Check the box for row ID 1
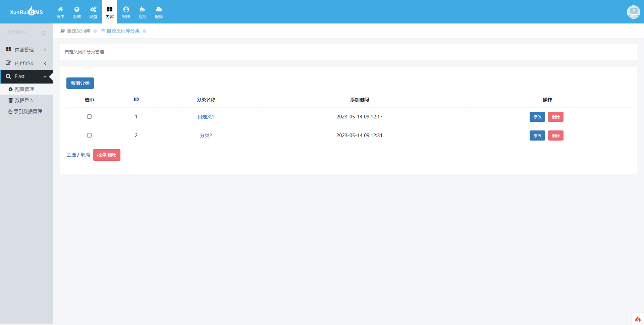The image size is (644, 325). (89, 117)
